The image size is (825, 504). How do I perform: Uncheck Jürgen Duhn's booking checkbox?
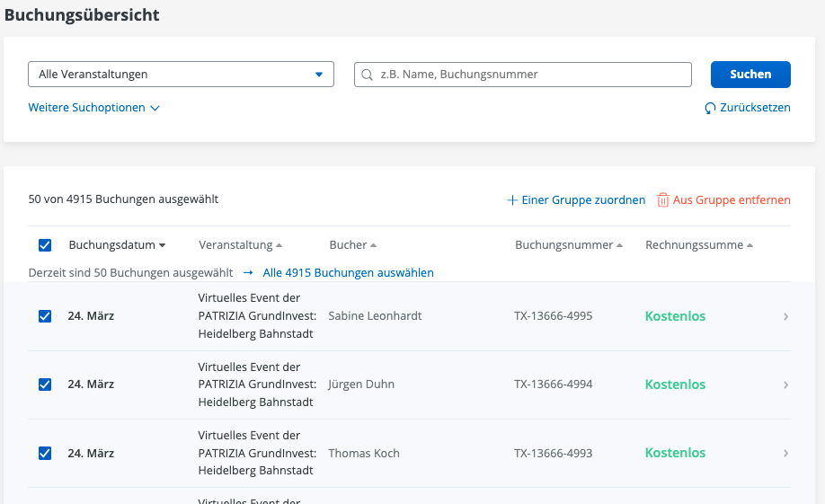tap(45, 385)
